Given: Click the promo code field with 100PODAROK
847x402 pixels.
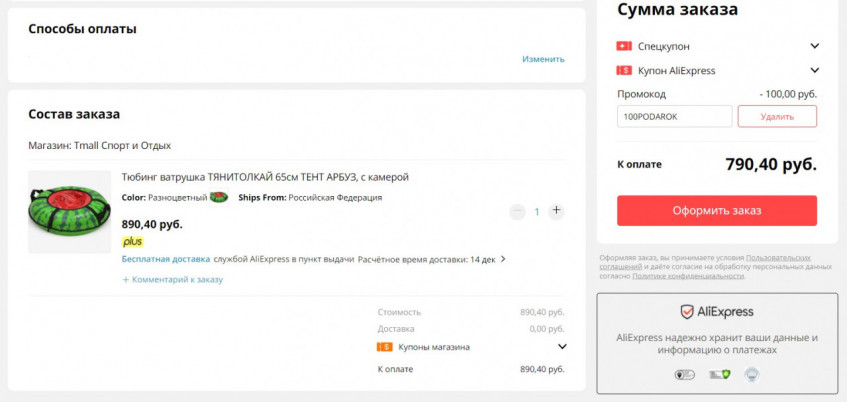Looking at the screenshot, I should [674, 116].
